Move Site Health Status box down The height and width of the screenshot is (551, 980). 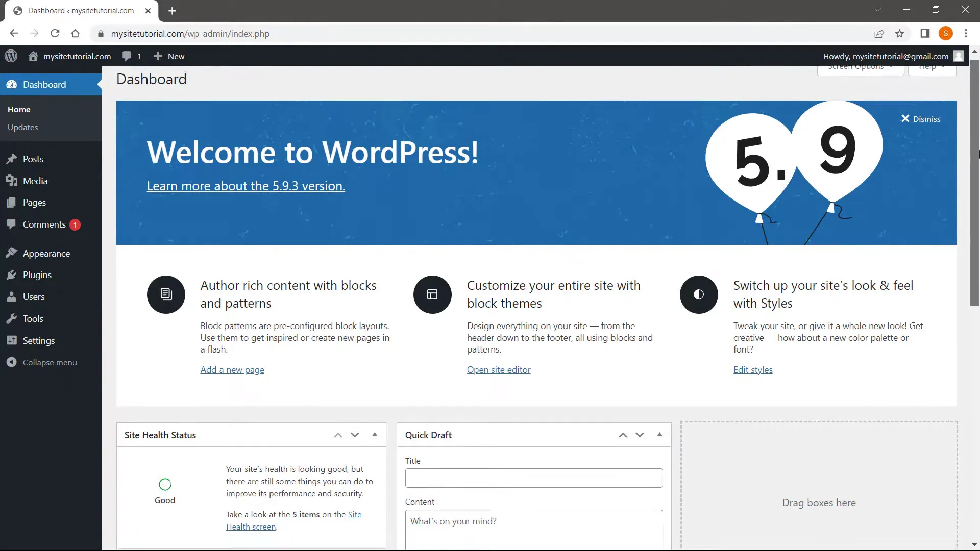355,435
